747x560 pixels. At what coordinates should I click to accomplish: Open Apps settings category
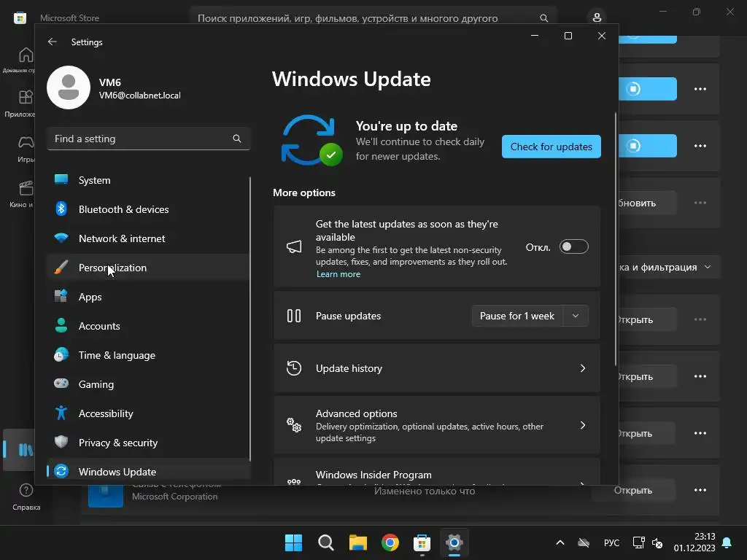click(148, 297)
